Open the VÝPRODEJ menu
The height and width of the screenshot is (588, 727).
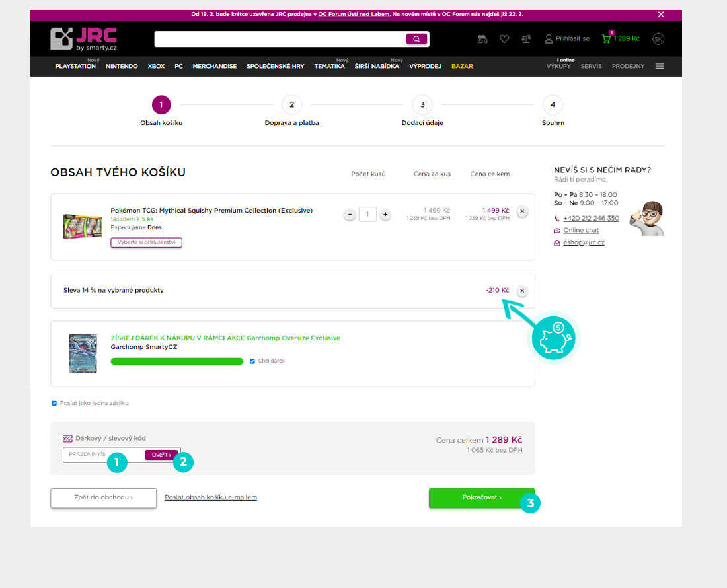point(425,66)
